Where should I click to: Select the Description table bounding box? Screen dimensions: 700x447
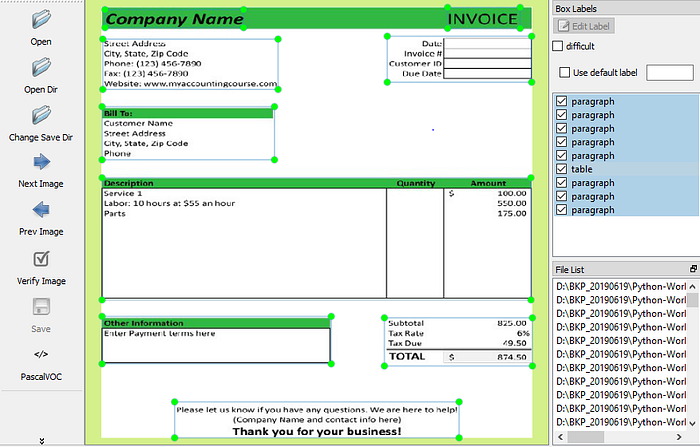pos(317,239)
